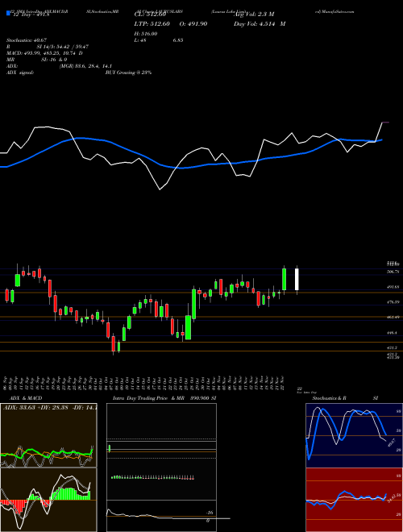Click the 'LTP: 512.60' value
Screen dimensions: 403x532
152,24
